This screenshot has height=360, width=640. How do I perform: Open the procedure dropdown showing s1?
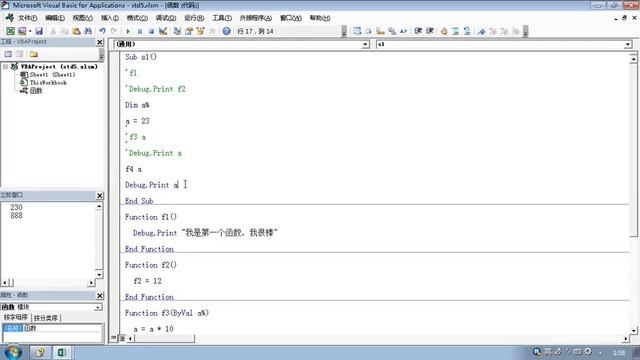(628, 44)
